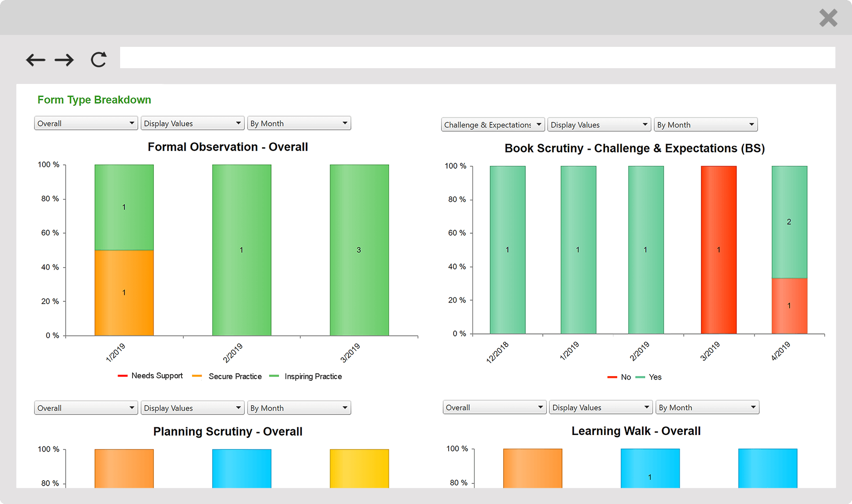Close the window with the X icon
852x504 pixels.
[x=828, y=18]
